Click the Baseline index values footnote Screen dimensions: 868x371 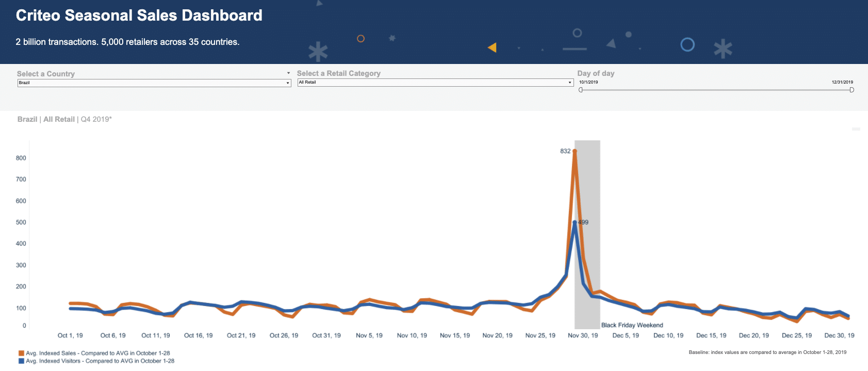[767, 352]
